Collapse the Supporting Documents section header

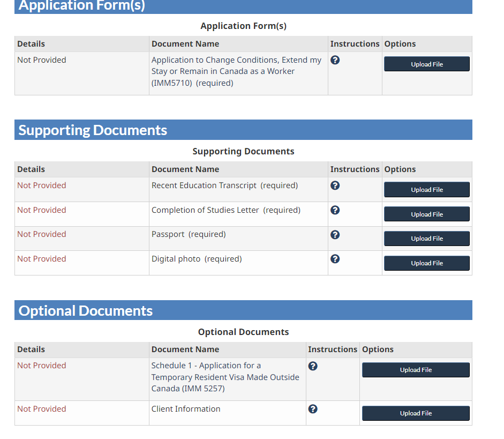[x=244, y=129]
